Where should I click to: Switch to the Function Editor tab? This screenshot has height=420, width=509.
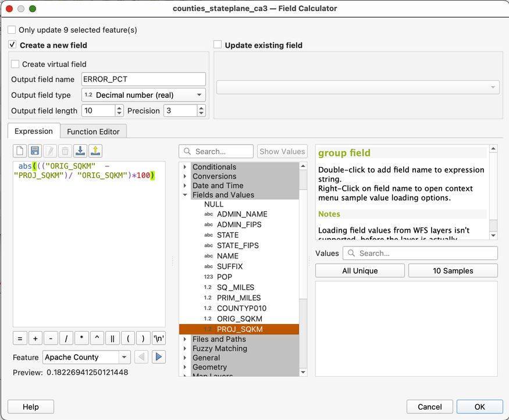[x=93, y=131]
